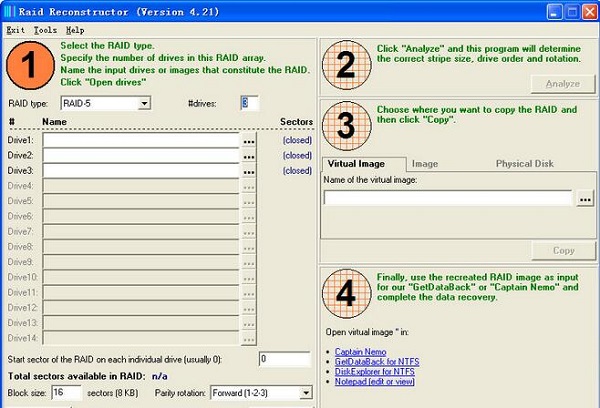Switch to the Image tab
Image resolution: width=600 pixels, height=408 pixels.
tap(425, 164)
